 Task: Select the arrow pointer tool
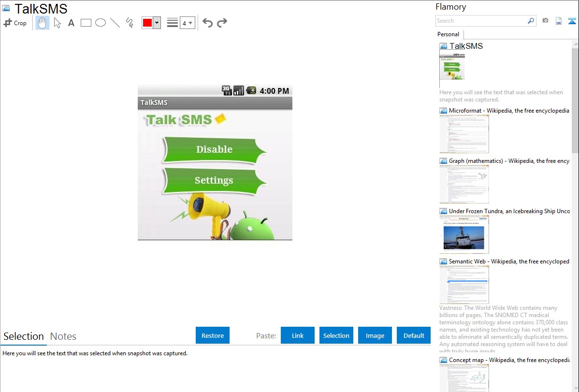(x=57, y=23)
